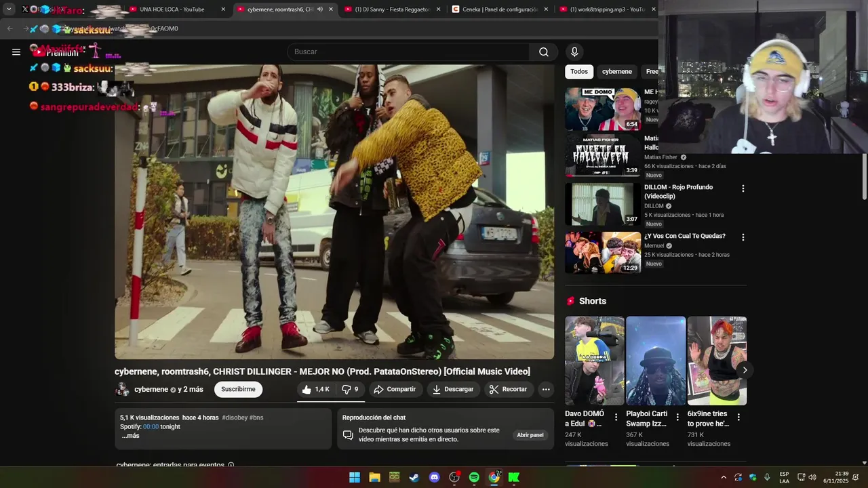Click the Compartir share button
Screen dimensions: 868x488
point(395,389)
